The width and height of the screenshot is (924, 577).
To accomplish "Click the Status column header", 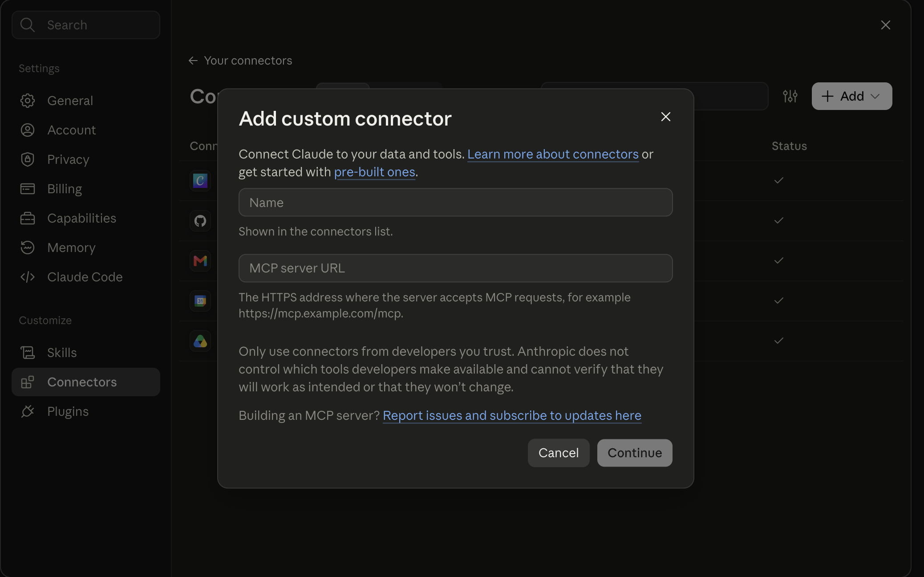I will point(789,146).
